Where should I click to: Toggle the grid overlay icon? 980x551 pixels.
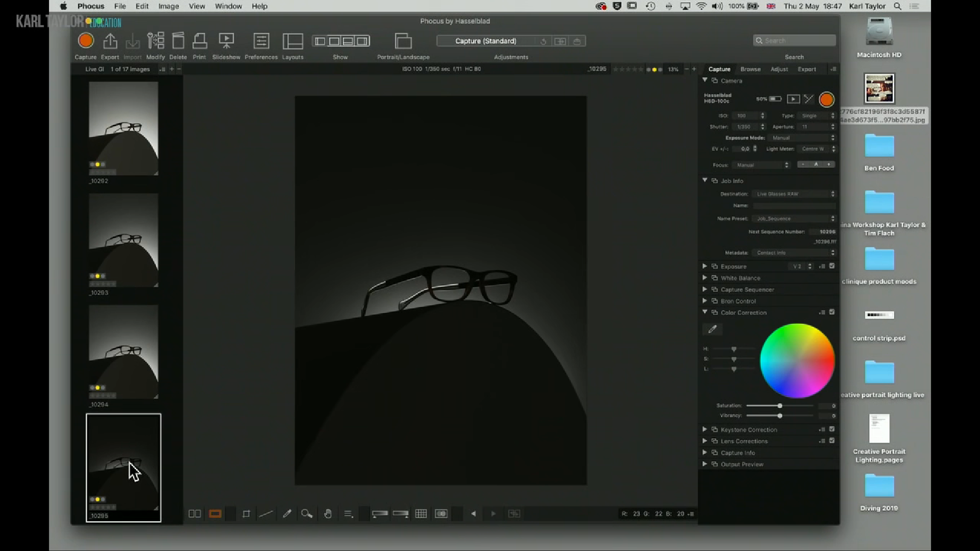tap(421, 514)
